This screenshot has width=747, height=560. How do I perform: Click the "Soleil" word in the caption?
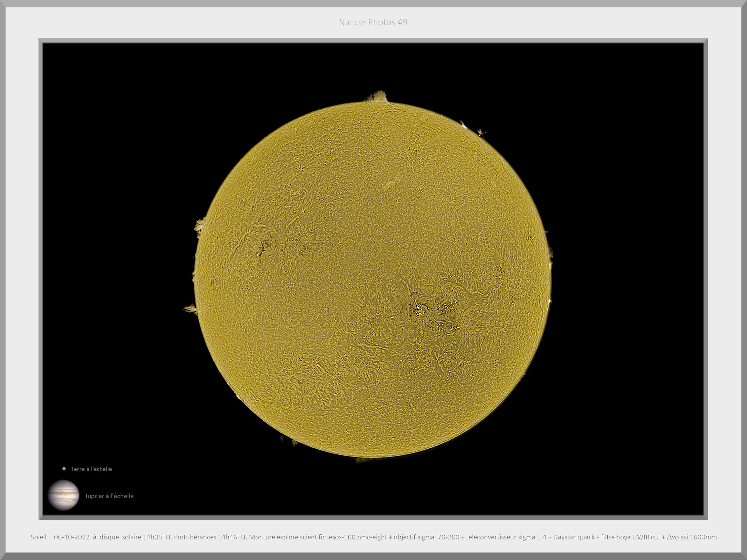(39, 537)
